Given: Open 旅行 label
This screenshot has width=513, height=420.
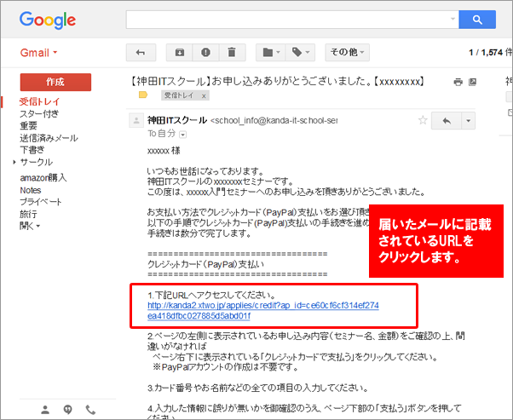Looking at the screenshot, I should (28, 214).
